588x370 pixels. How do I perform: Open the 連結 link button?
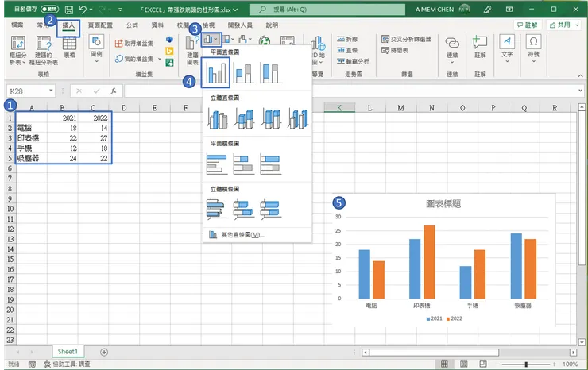tap(452, 49)
